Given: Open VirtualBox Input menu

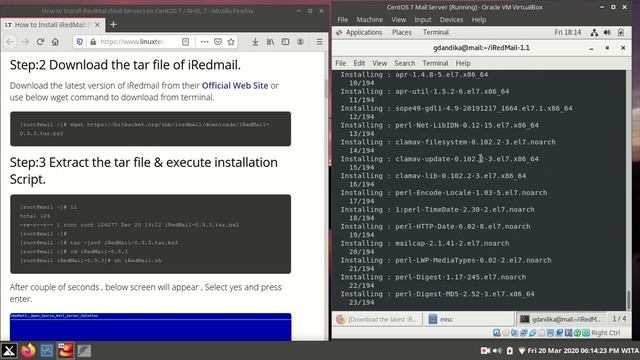Looking at the screenshot, I should coord(422,20).
